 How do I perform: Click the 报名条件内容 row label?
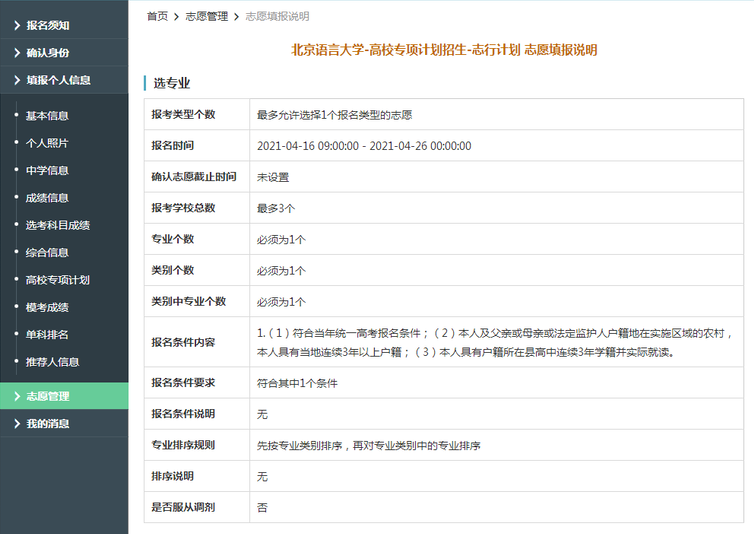coord(183,343)
